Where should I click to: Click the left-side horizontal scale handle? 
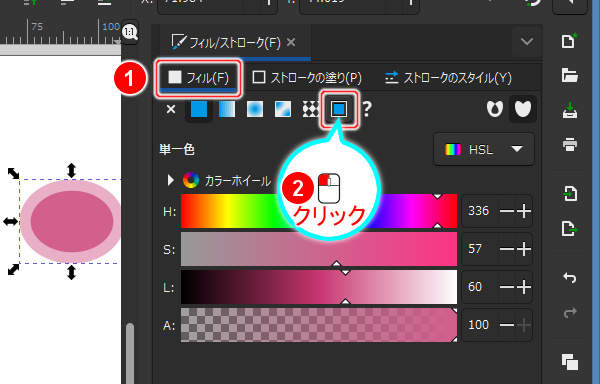coord(10,221)
